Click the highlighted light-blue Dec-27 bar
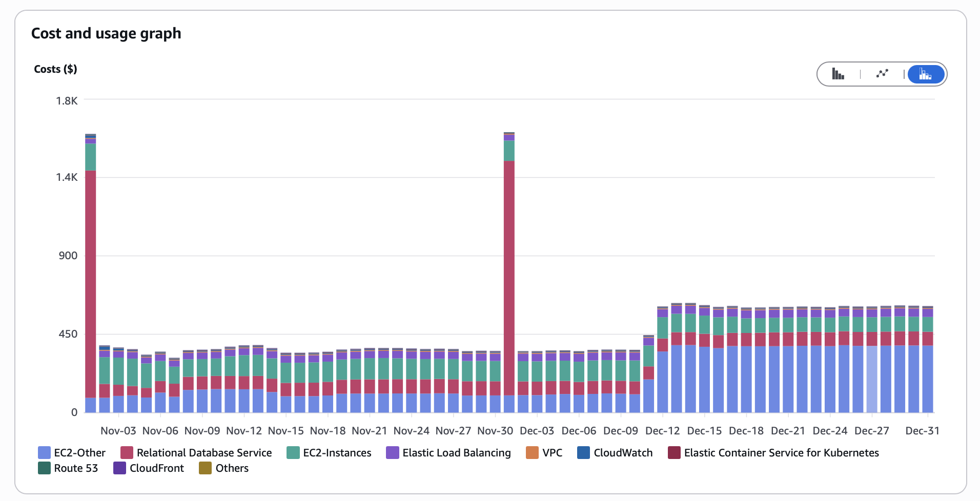Image resolution: width=980 pixels, height=501 pixels. (872, 379)
